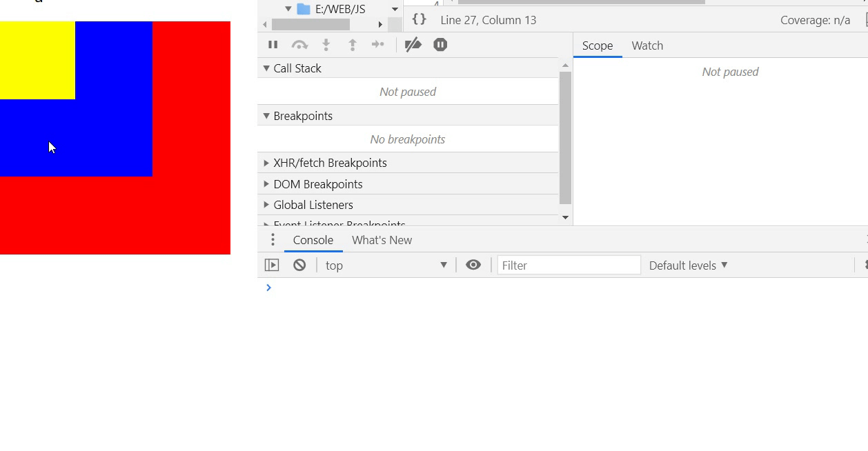Viewport: 868px width, 451px height.
Task: Open dropdown arrow beside E:/WEB/JS
Action: (x=395, y=10)
